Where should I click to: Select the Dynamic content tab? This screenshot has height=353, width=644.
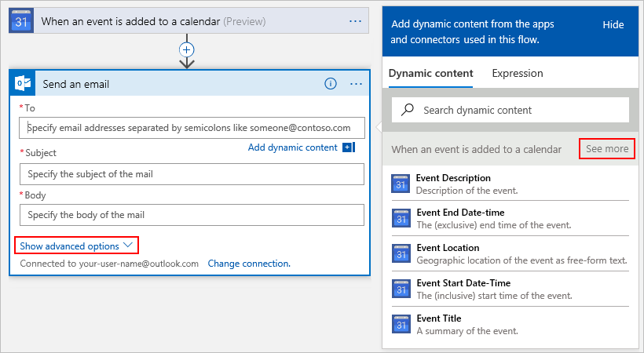(430, 73)
